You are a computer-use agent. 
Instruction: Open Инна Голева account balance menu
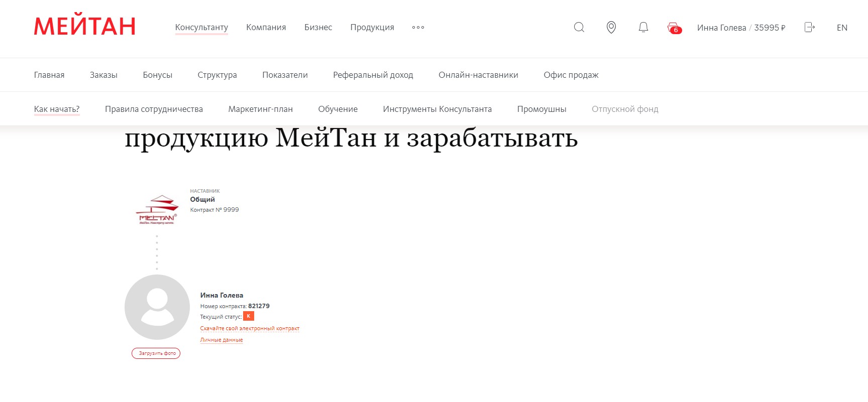point(741,28)
